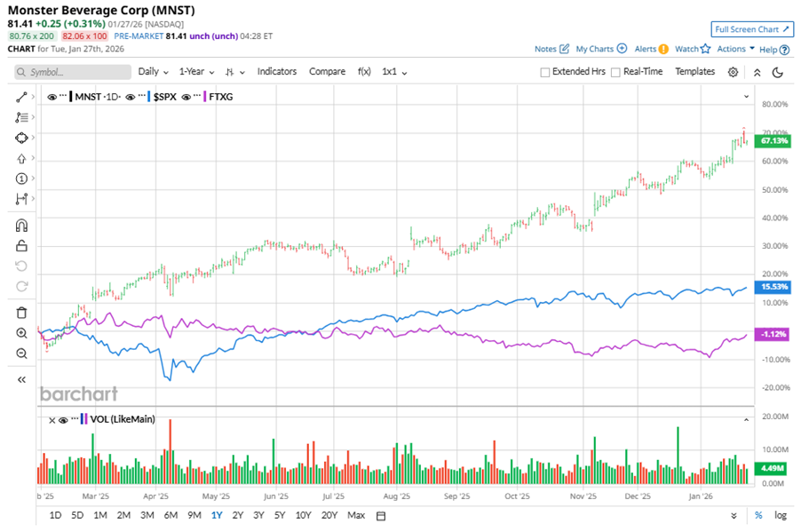
Task: Select the 6M time range
Action: pos(171,516)
